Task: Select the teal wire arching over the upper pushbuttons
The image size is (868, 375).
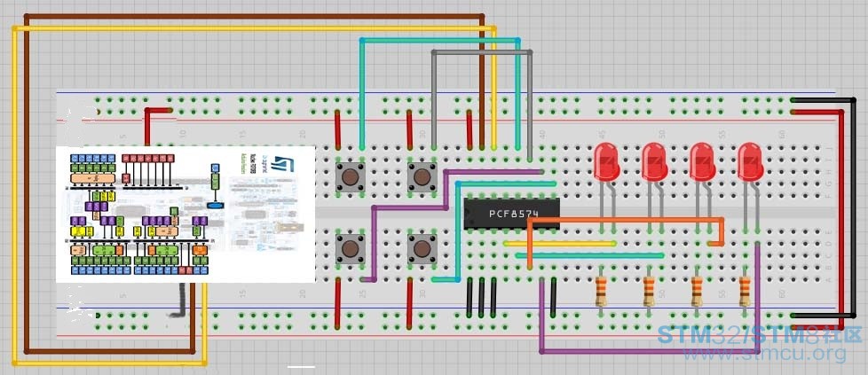Action: (x=440, y=40)
